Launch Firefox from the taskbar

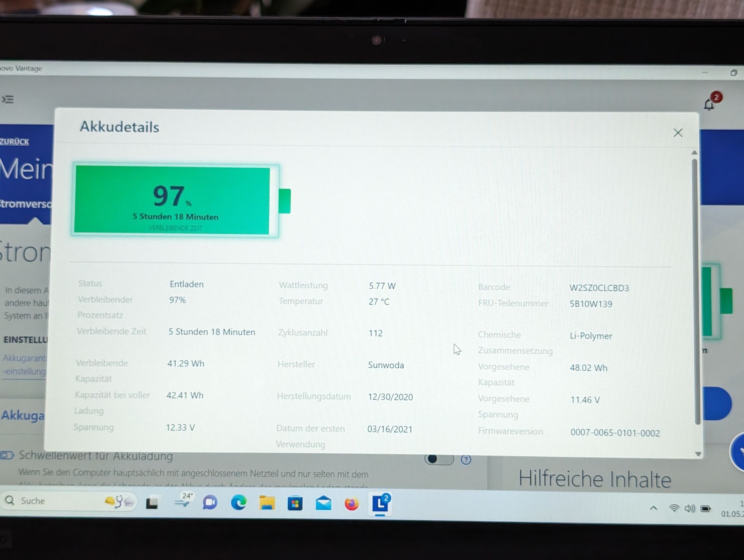(352, 504)
